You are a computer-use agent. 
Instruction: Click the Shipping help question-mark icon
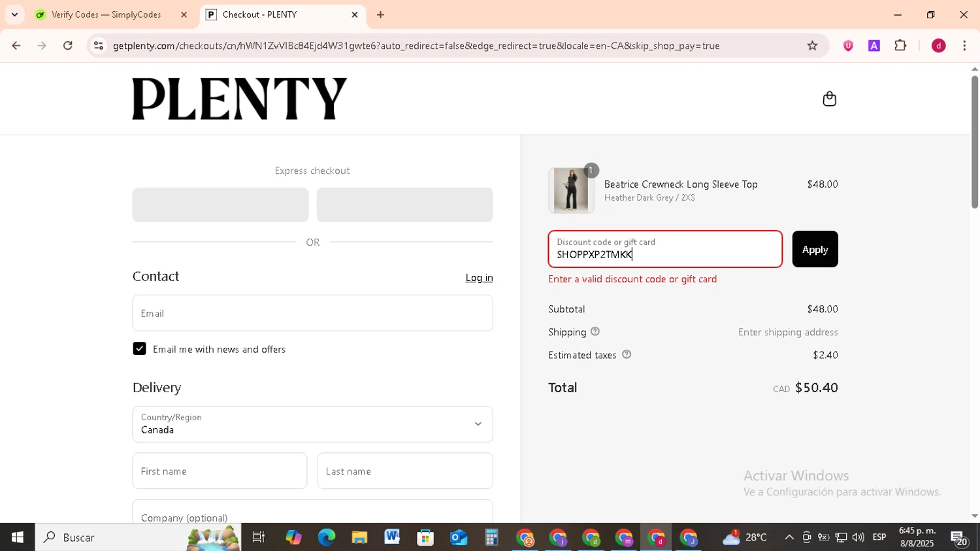[595, 331]
